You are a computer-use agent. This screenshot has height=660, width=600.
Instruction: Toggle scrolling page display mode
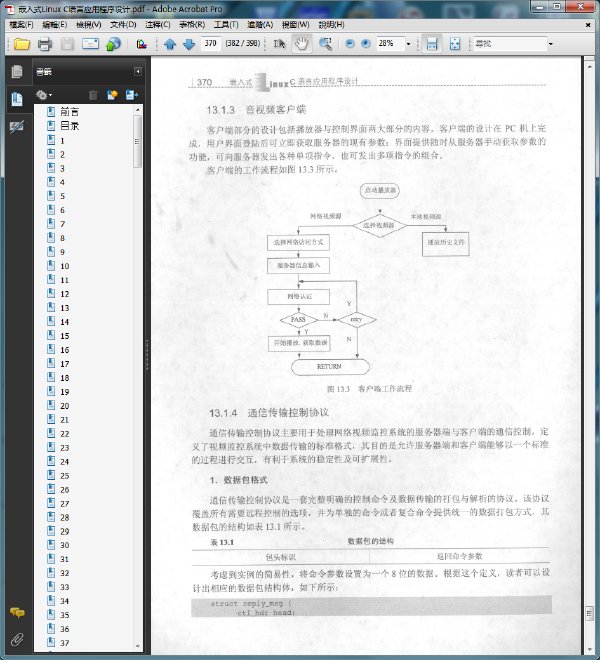point(432,44)
